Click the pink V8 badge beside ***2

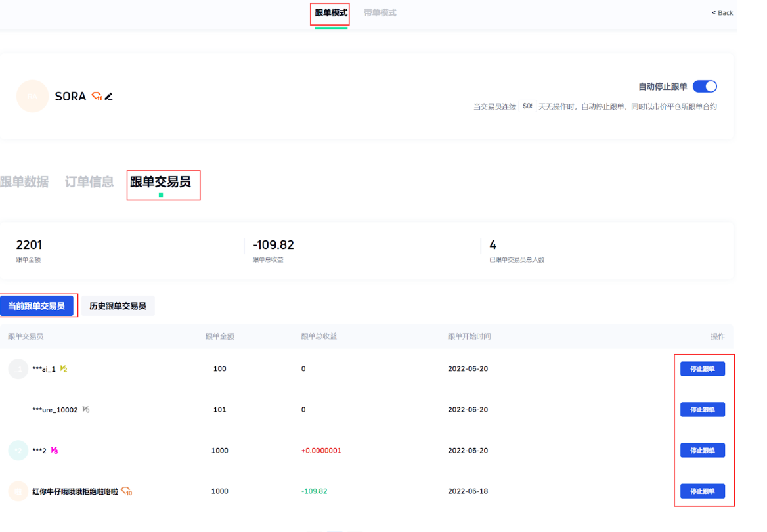point(55,451)
